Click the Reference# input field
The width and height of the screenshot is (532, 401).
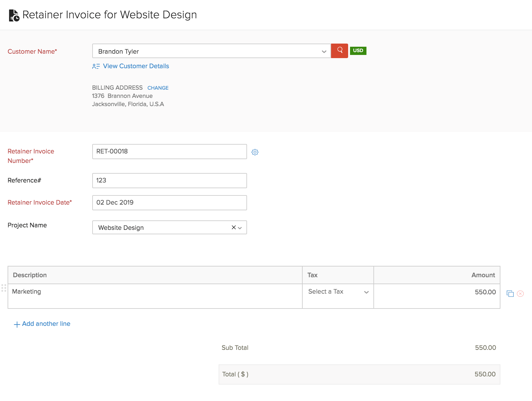pyautogui.click(x=169, y=180)
